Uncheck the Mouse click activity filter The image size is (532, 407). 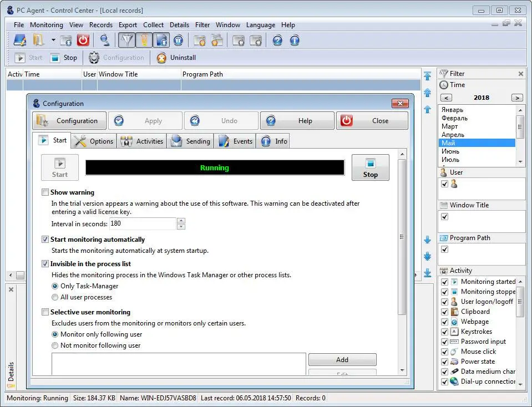[x=444, y=352]
